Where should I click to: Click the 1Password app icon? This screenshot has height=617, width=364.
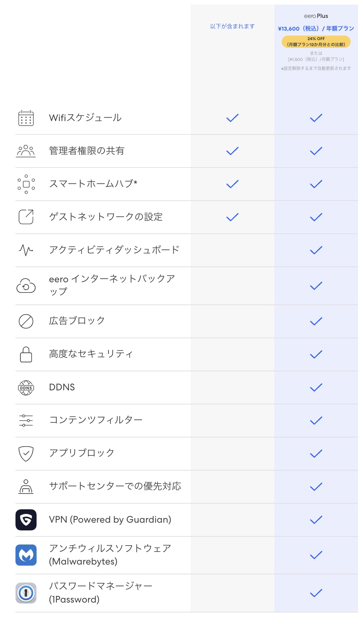tap(26, 593)
